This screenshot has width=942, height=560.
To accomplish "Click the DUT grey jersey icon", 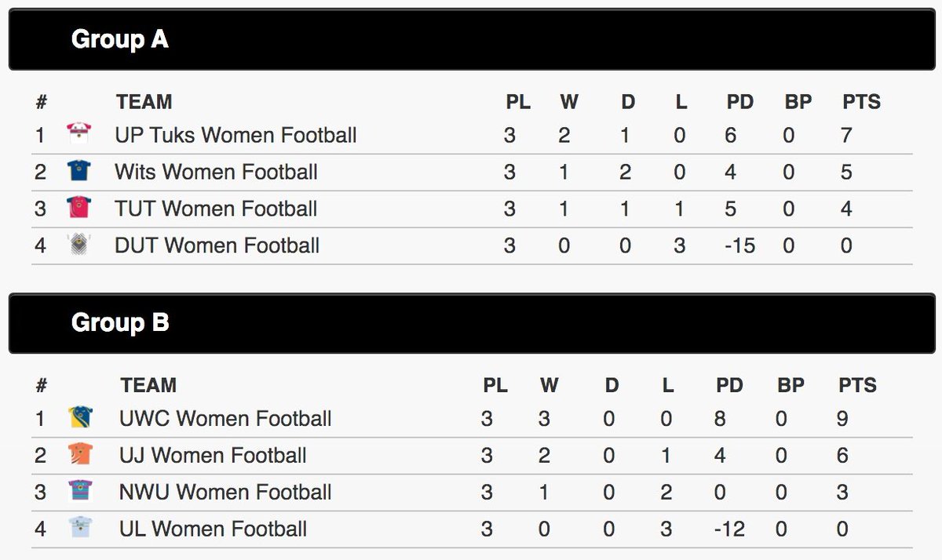I will click(79, 245).
